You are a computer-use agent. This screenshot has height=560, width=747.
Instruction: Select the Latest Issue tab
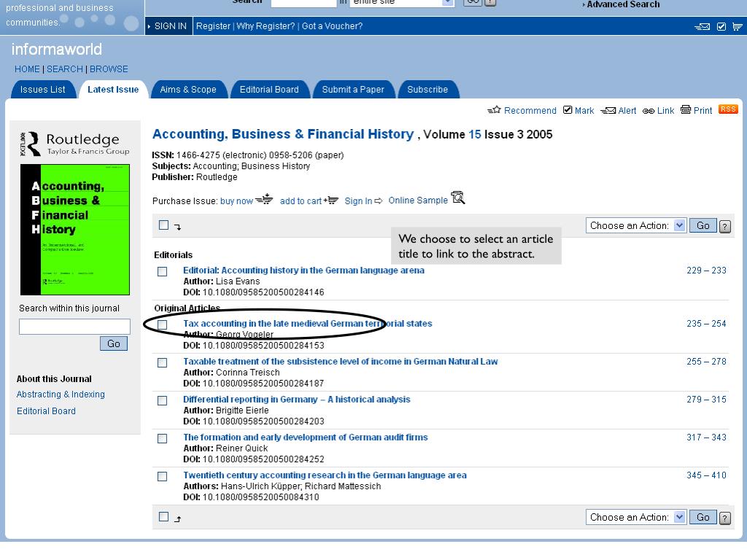tap(113, 90)
